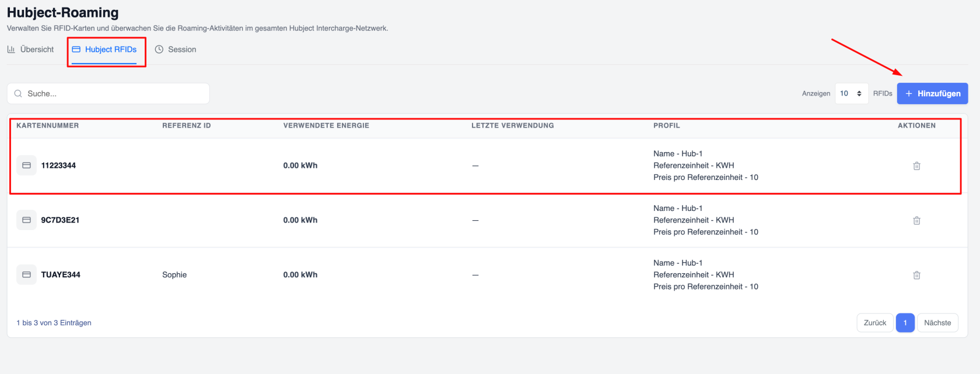
Task: Click the Zurück pagination button
Action: click(875, 323)
